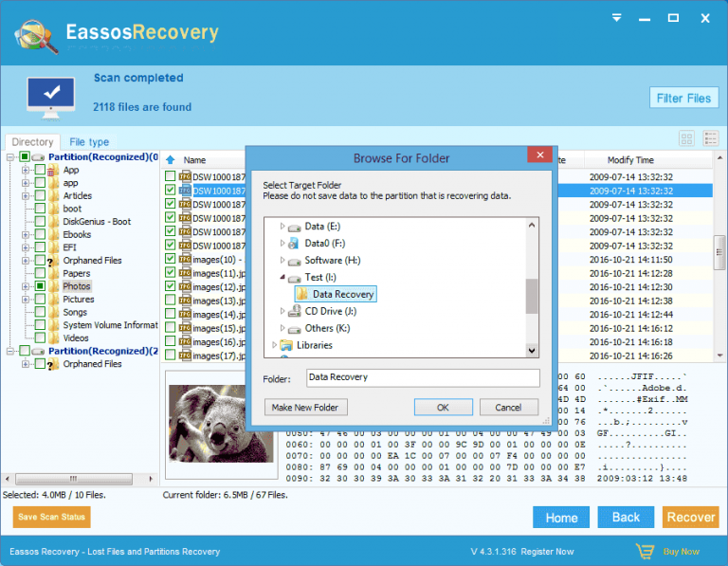728x566 pixels.
Task: Switch to the File type tab
Action: click(89, 141)
